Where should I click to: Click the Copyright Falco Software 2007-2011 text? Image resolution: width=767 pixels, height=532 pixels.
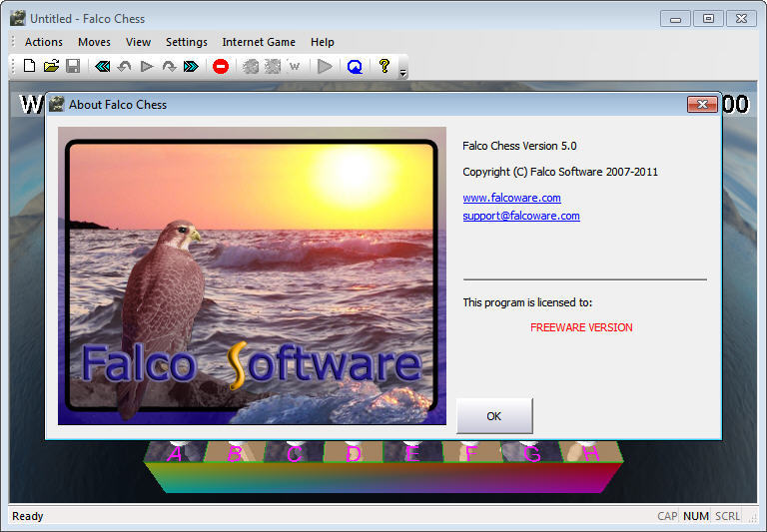point(560,172)
